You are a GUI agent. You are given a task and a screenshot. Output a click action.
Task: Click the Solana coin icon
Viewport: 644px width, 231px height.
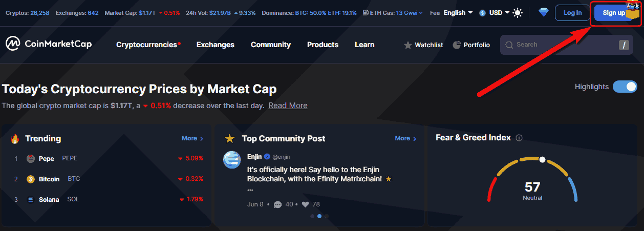(x=31, y=200)
